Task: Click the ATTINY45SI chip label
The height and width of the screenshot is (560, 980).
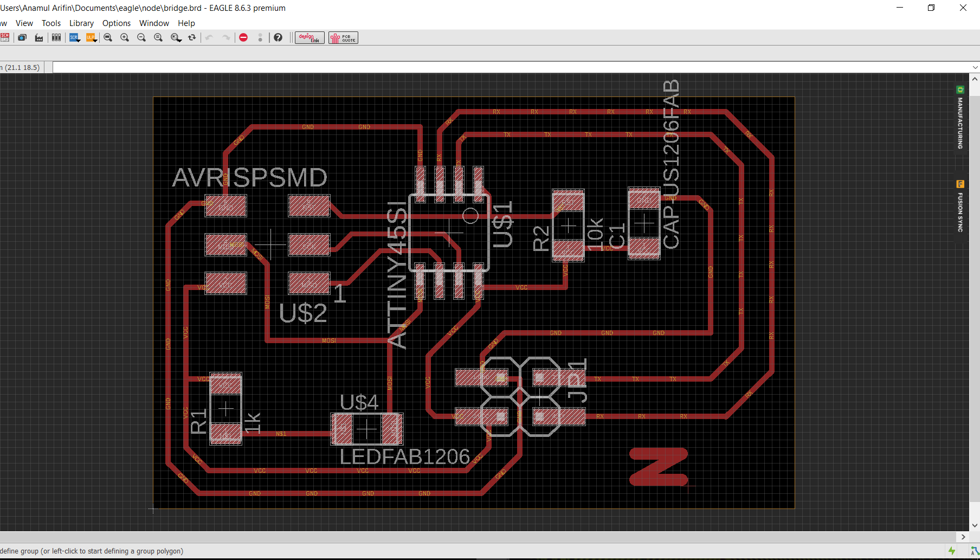Action: (x=397, y=275)
